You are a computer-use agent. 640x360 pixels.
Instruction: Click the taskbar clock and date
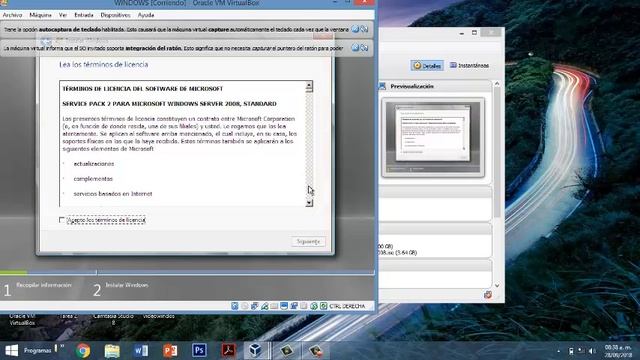coord(618,351)
